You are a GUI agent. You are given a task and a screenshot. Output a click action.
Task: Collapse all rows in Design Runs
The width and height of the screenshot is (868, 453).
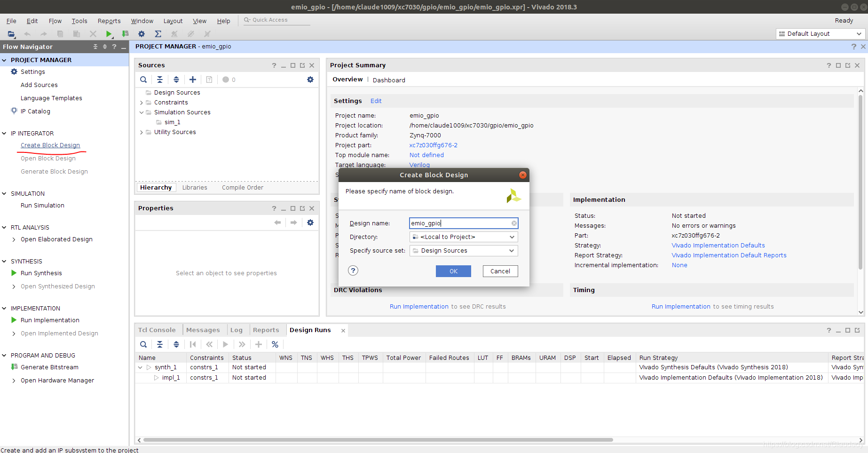pos(160,344)
